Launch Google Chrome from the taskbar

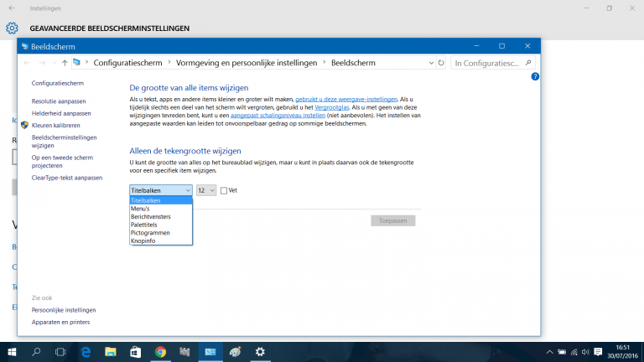[x=160, y=352]
